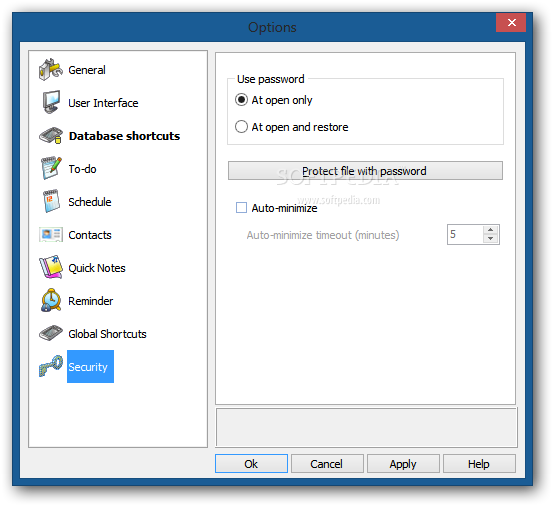Click the Reminder alarm clock icon

coord(51,300)
